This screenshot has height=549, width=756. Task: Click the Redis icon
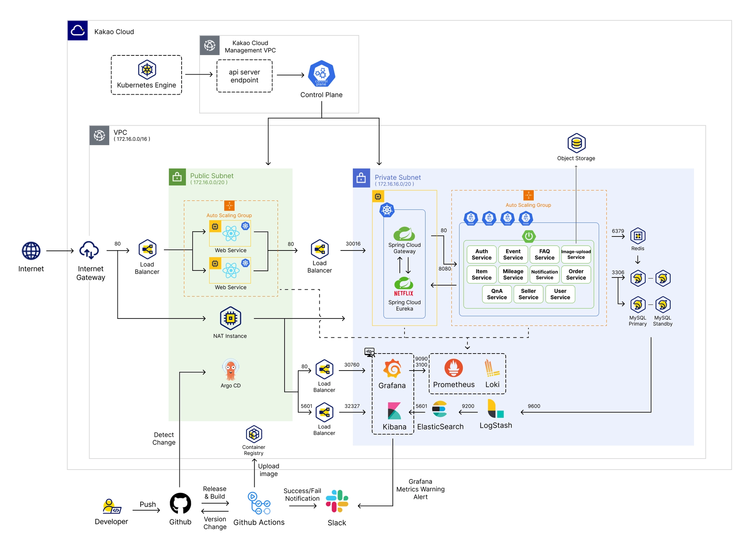638,236
